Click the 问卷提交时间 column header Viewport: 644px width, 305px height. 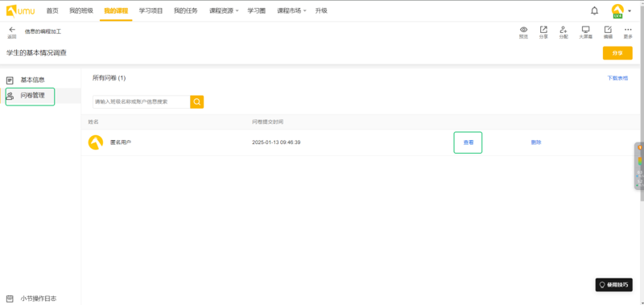tap(267, 122)
